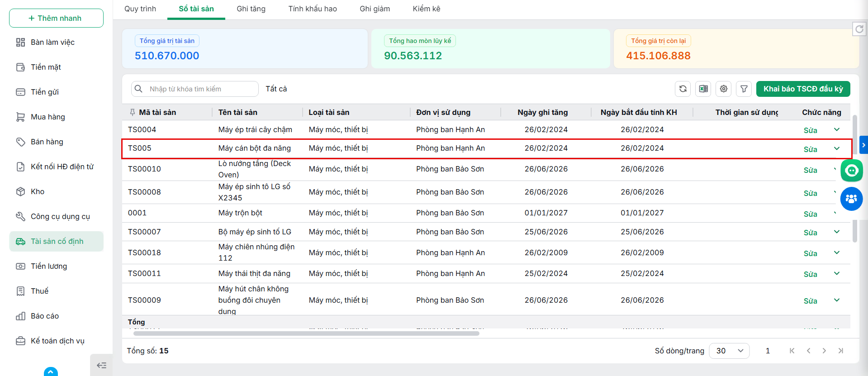This screenshot has width=868, height=376.
Task: Expand actions dropdown for TS00018 row
Action: (837, 253)
